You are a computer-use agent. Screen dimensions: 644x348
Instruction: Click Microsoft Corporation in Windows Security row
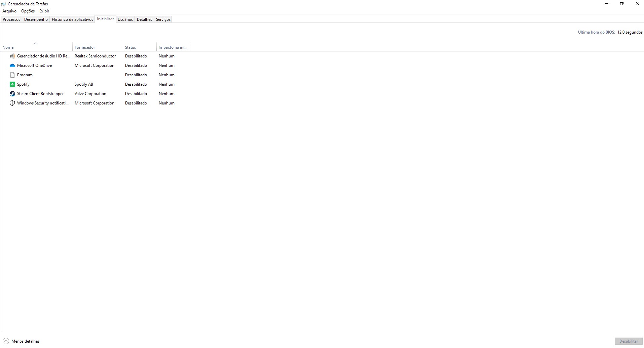[94, 103]
